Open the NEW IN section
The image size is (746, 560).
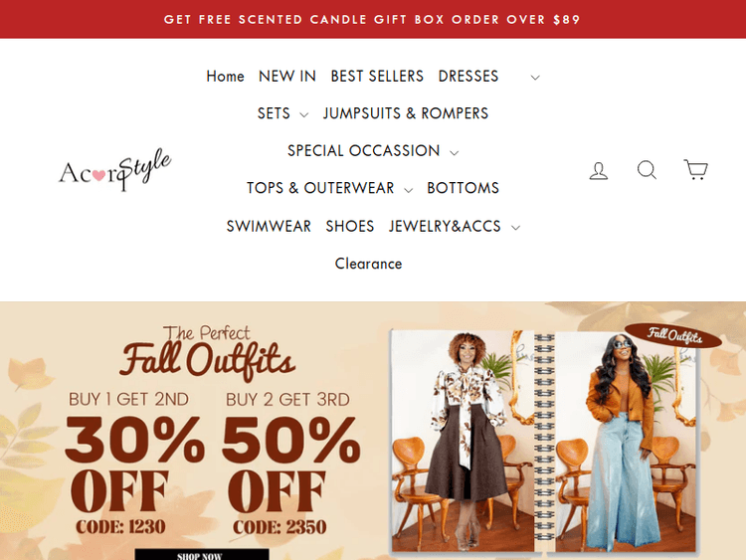click(x=287, y=77)
